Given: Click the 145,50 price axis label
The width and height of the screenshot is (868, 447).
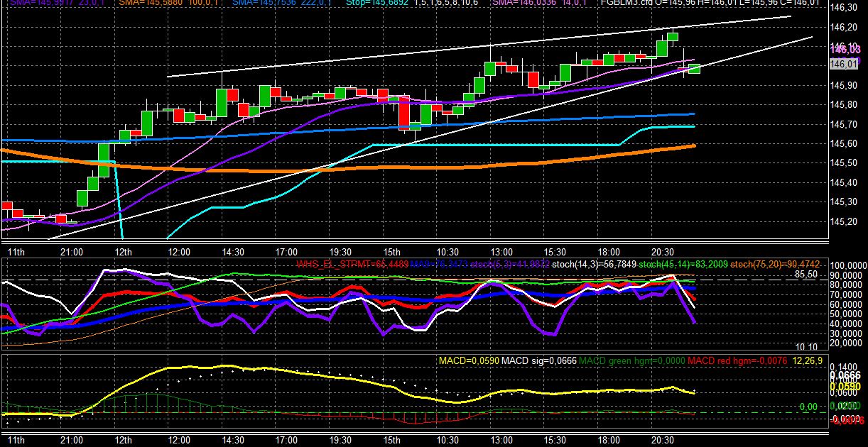Looking at the screenshot, I should [x=842, y=162].
